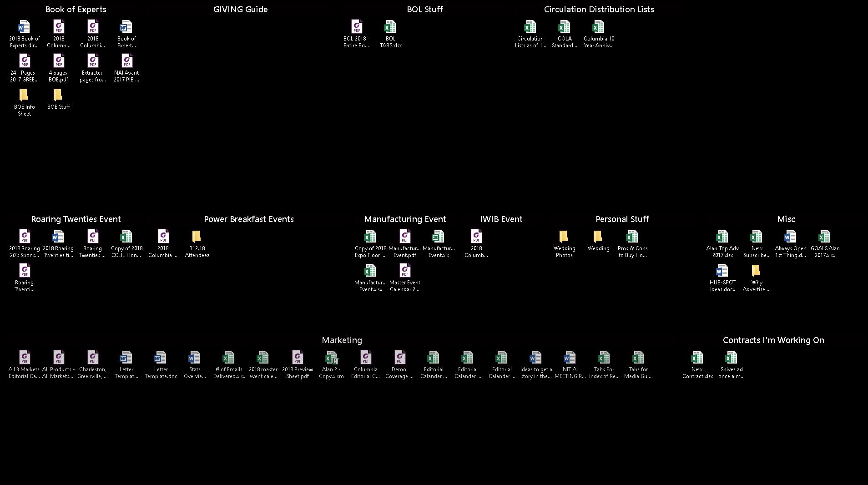Select the Book of Expert... Word file
This screenshot has width=868, height=485.
pyautogui.click(x=126, y=34)
